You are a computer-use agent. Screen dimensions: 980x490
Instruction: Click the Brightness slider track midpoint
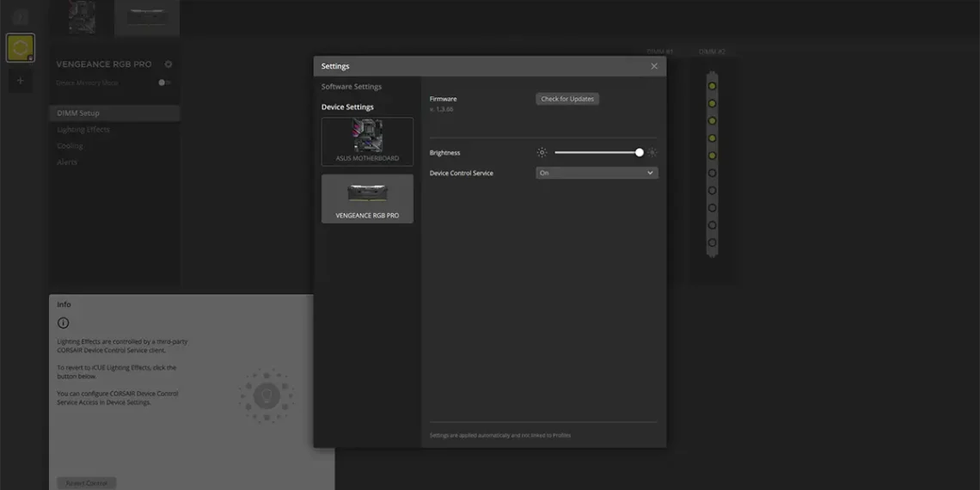pos(597,152)
